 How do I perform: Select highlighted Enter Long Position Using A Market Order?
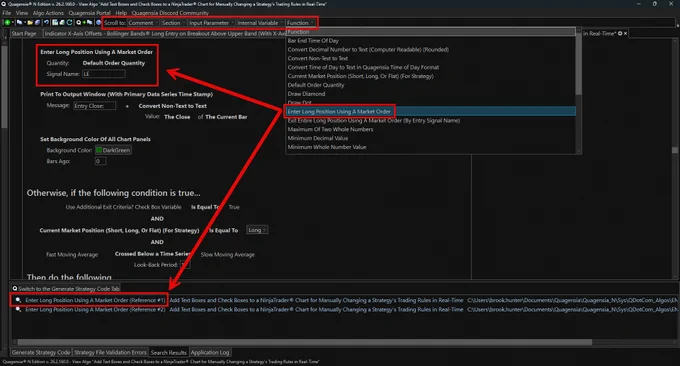tap(431, 111)
